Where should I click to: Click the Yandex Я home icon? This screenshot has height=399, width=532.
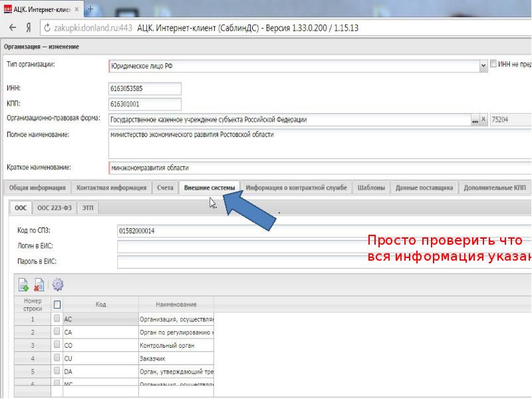click(29, 28)
